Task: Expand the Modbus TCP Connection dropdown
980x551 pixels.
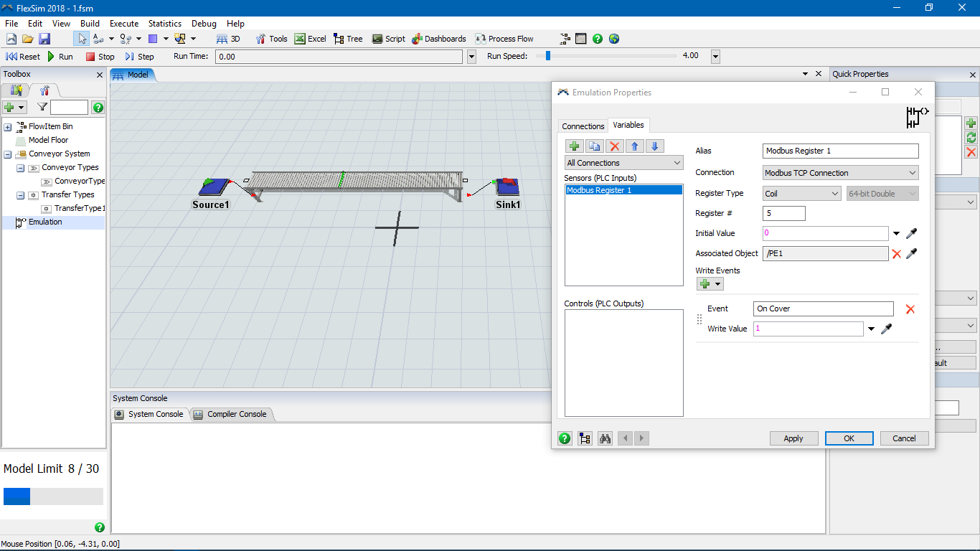Action: (x=841, y=173)
